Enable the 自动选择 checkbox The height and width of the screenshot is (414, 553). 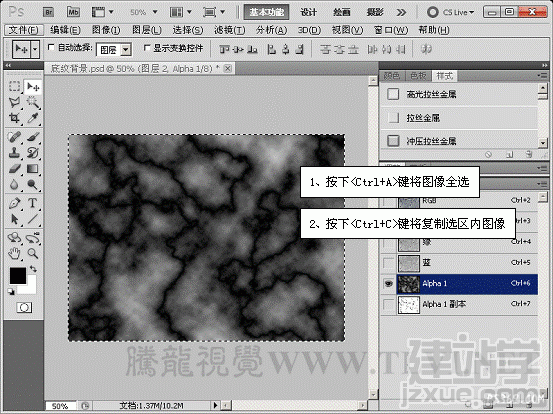click(51, 47)
